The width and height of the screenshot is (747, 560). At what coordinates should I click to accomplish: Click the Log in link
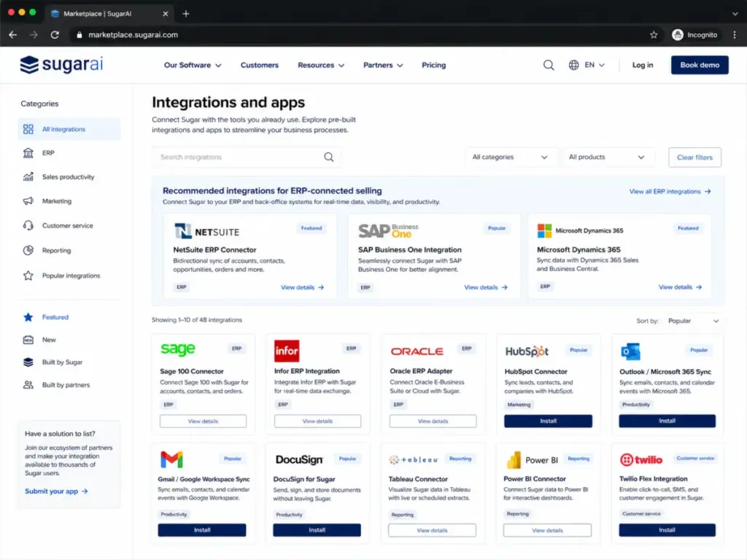[642, 65]
